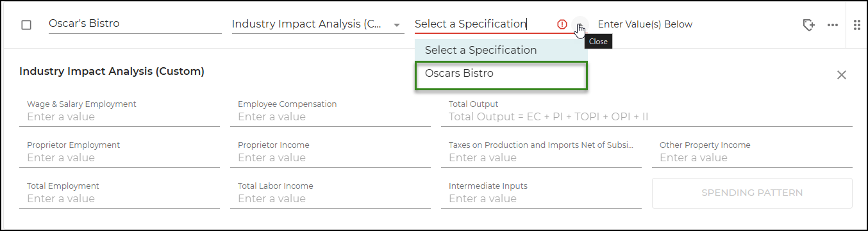This screenshot has height=231, width=868.
Task: Close the Industry Impact Analysis panel
Action: (x=842, y=75)
